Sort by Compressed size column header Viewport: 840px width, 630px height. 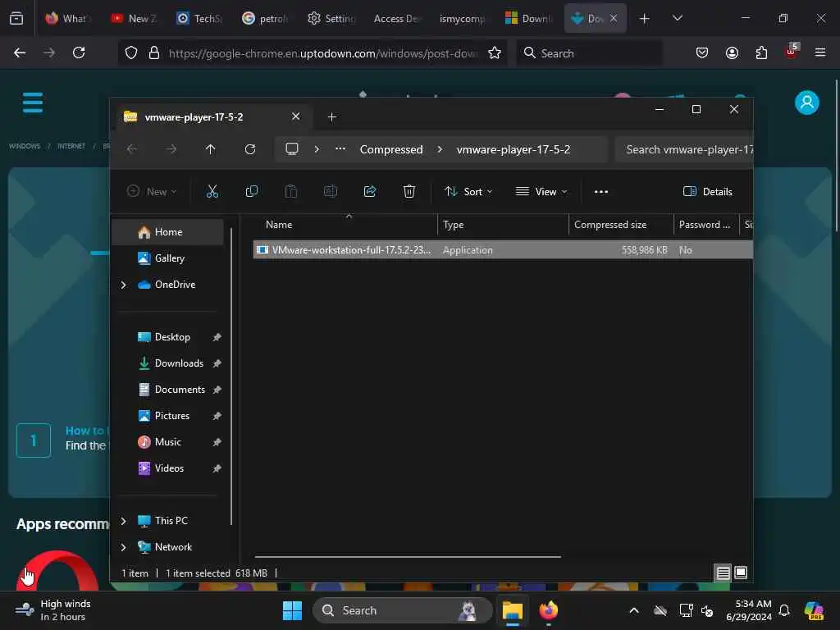tap(620, 225)
